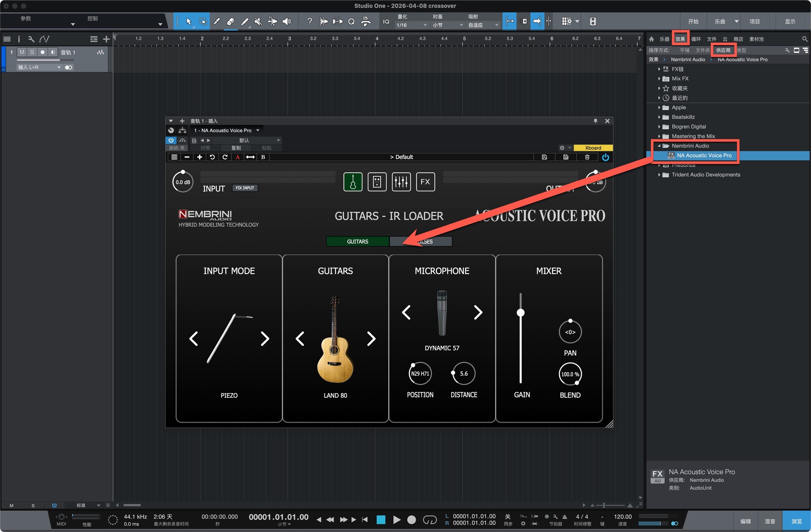Toggle Solo on track 1
Screen dimensions: 811x532
32,52
